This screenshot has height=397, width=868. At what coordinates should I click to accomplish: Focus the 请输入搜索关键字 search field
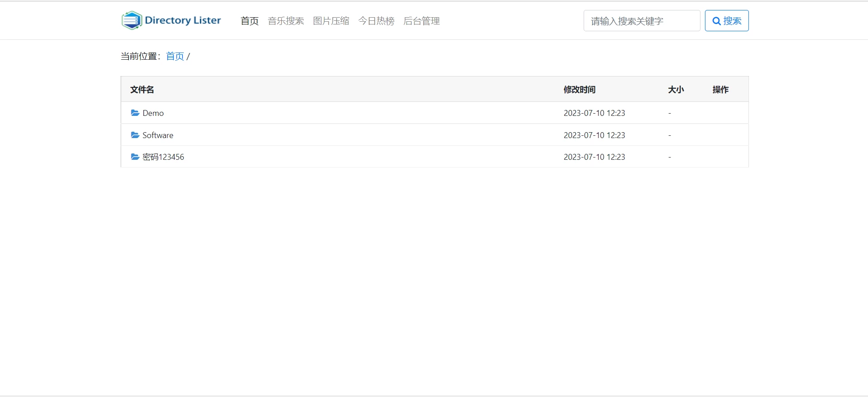642,21
